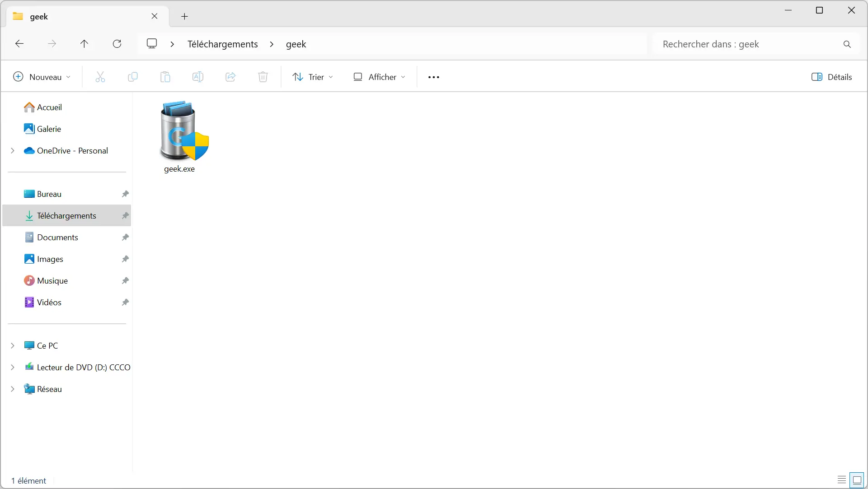
Task: Close the geek tab
Action: click(155, 16)
